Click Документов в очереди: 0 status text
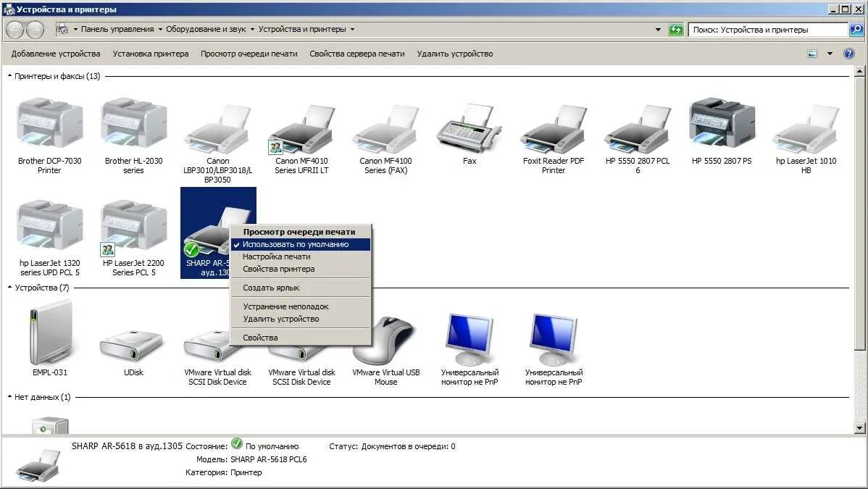868x489 pixels. point(409,446)
